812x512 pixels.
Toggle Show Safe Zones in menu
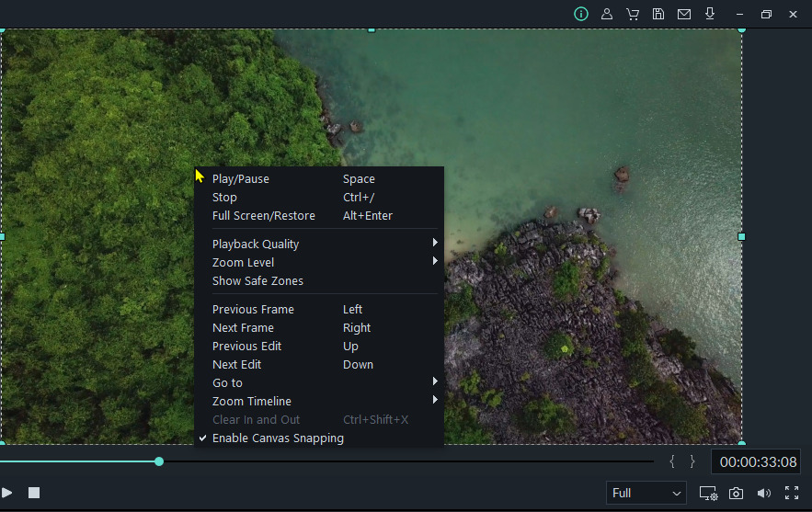(x=257, y=281)
